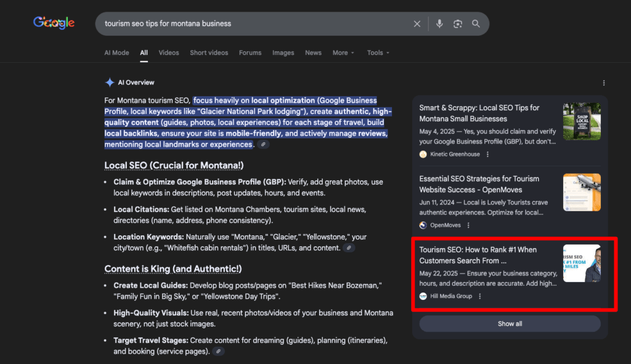Click inside the search input field
The height and width of the screenshot is (364, 631).
(246, 23)
